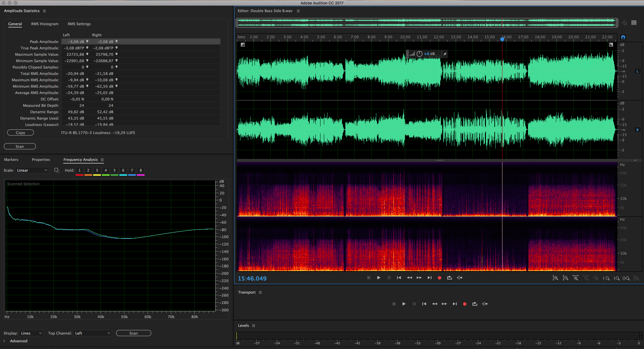This screenshot has width=644, height=349.
Task: Click the Copy button in Amplitude Statistics
Action: 21,133
